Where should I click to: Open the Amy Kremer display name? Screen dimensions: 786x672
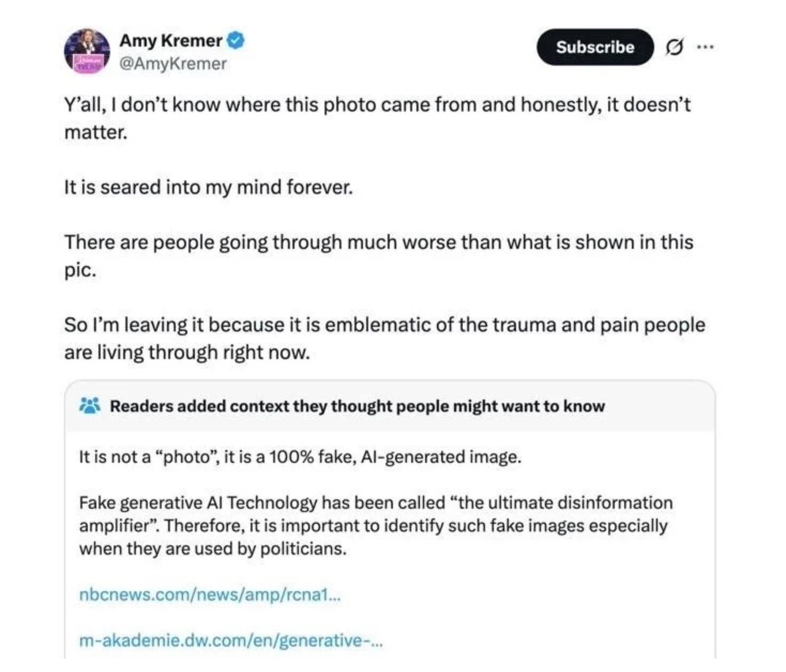pos(170,41)
